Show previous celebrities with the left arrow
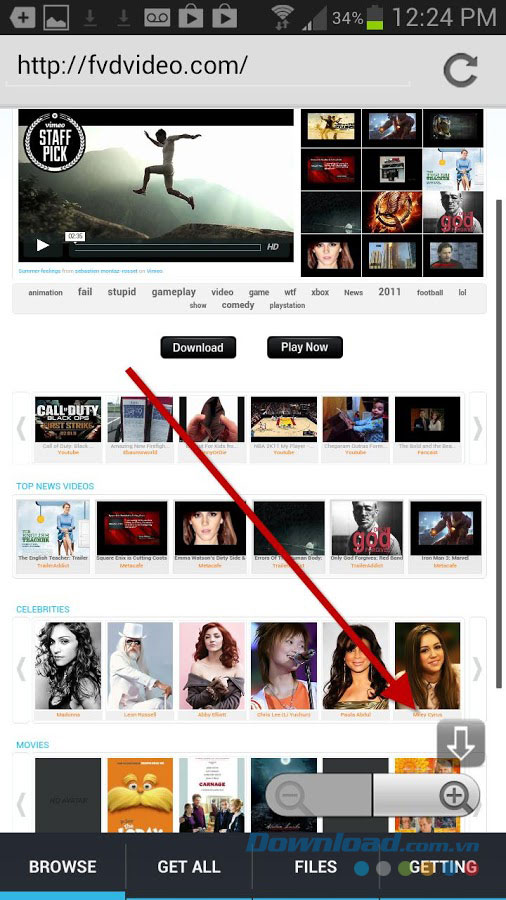This screenshot has width=506, height=900. 21,669
